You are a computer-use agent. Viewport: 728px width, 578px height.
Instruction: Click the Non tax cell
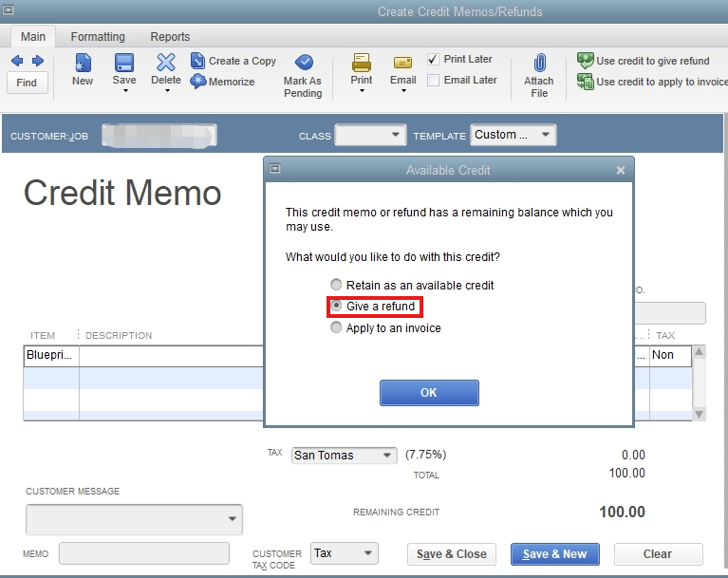[670, 356]
